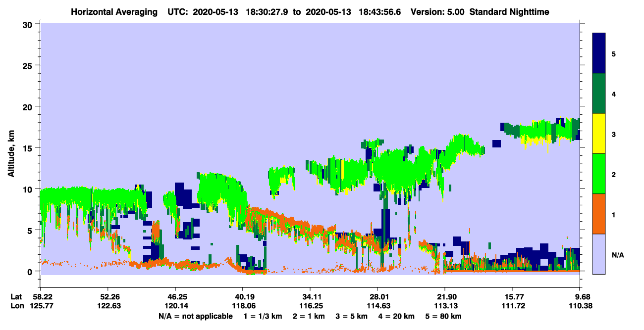The height and width of the screenshot is (330, 644).
Task: Click the latitude value 52.26
Action: 107,297
